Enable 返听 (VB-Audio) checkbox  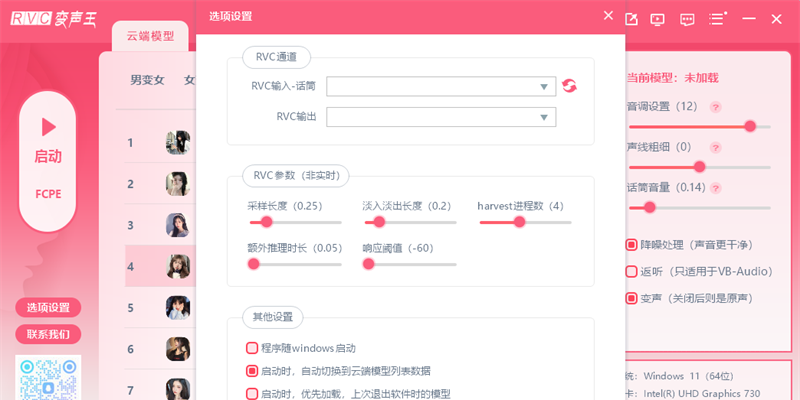click(x=632, y=271)
